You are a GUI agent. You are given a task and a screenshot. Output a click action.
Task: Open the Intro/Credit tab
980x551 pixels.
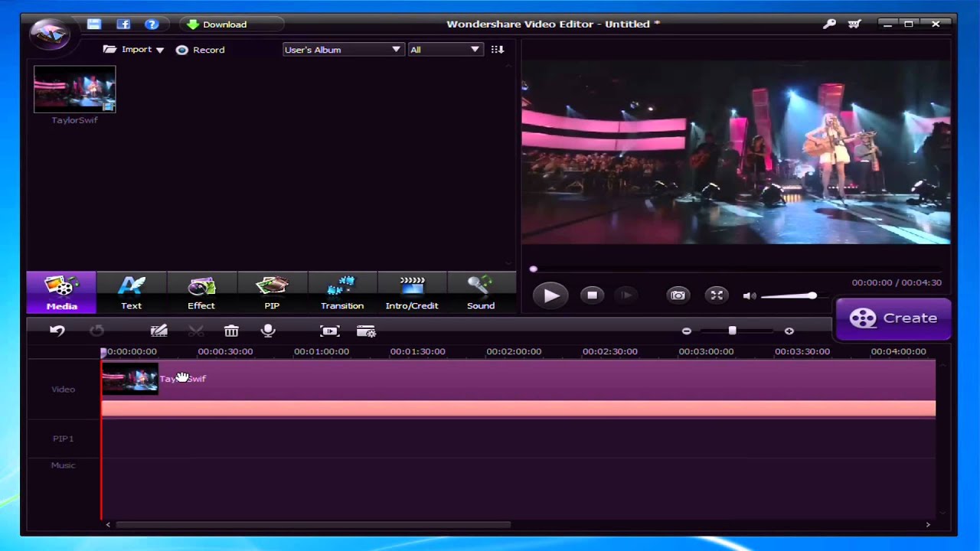tap(412, 292)
